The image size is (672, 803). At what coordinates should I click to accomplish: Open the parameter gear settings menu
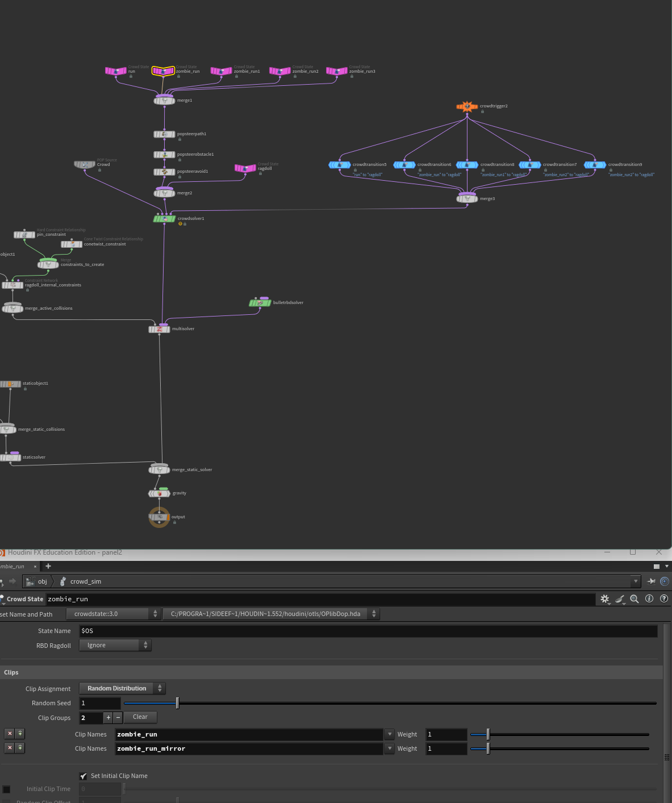point(605,599)
